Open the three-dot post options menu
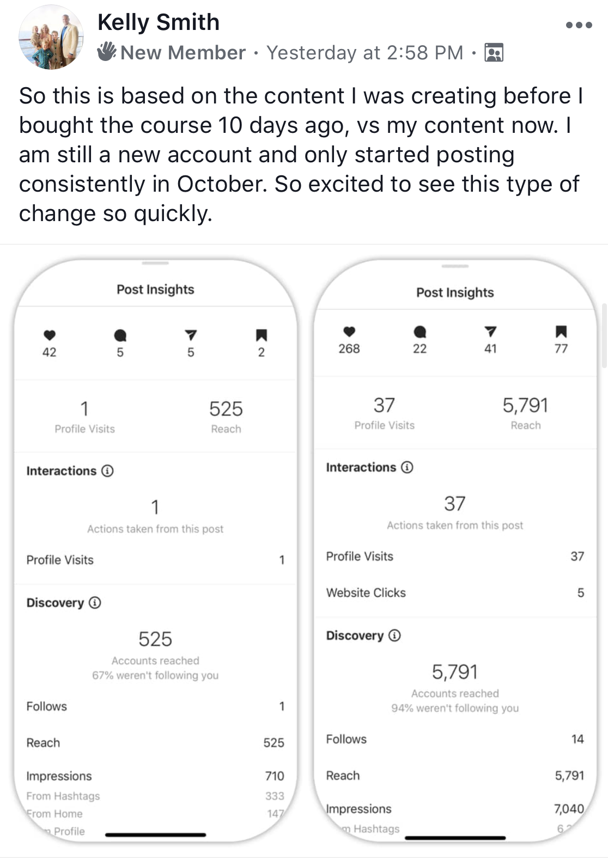 [579, 25]
